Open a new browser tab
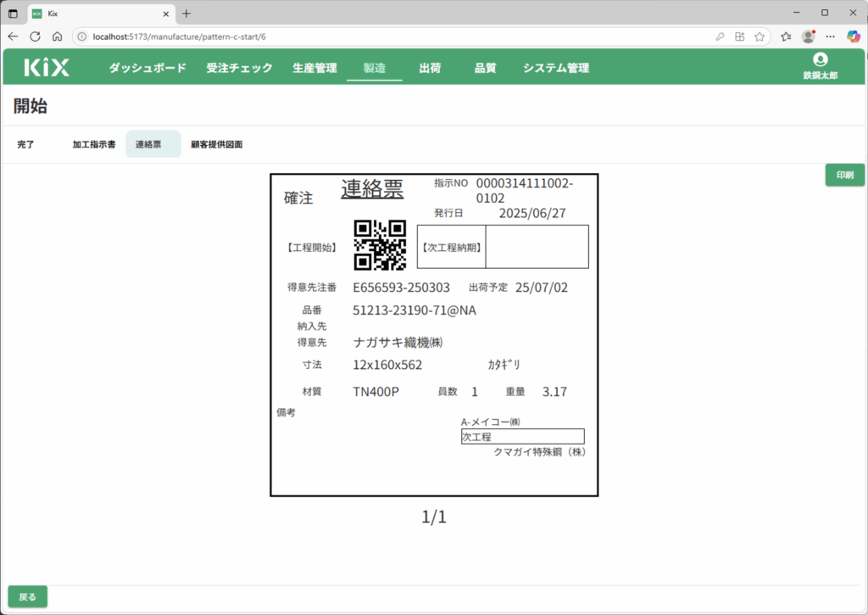Image resolution: width=868 pixels, height=615 pixels. tap(186, 14)
